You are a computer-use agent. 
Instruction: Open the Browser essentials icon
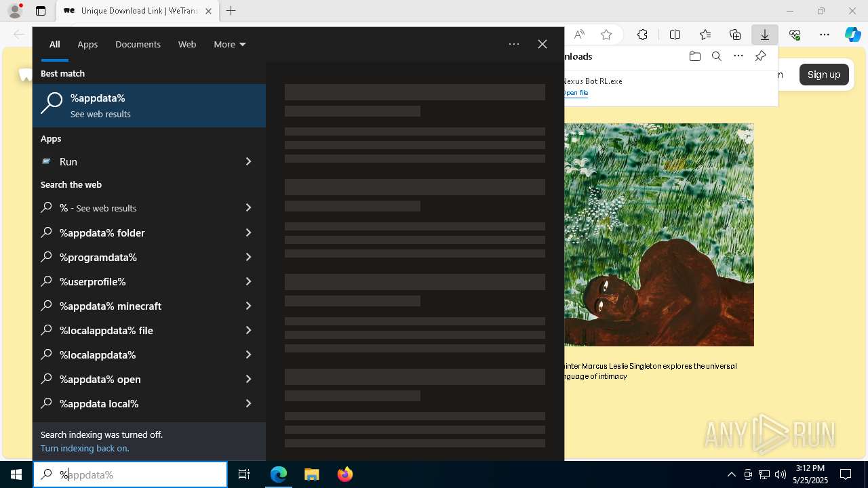point(795,35)
